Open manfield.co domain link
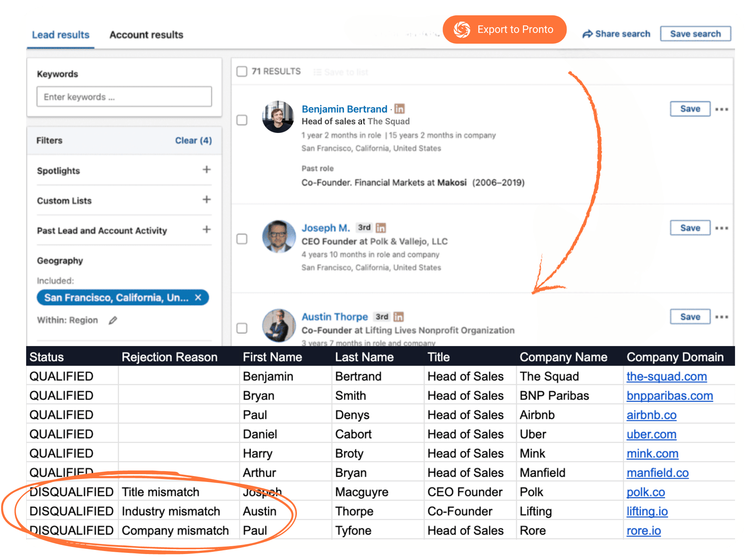 point(657,473)
